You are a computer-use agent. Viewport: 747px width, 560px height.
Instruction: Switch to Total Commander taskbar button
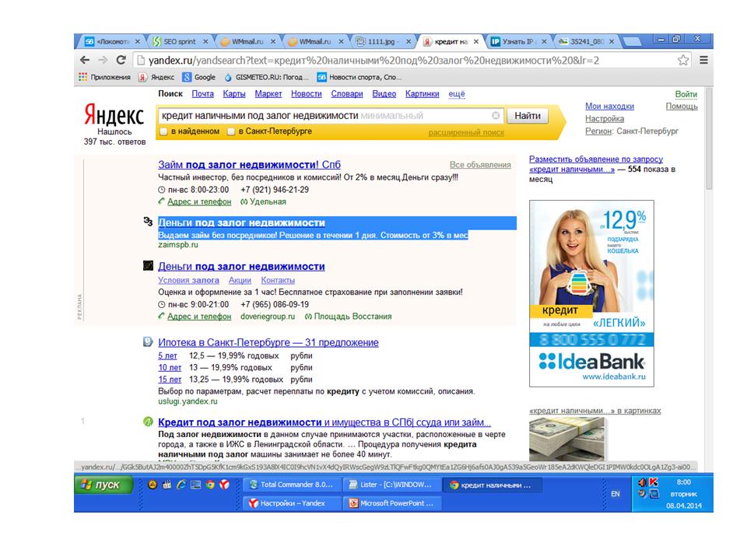[292, 485]
